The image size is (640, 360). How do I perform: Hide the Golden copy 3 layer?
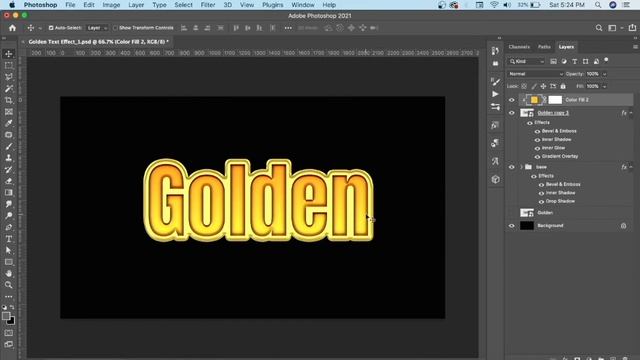[x=511, y=113]
